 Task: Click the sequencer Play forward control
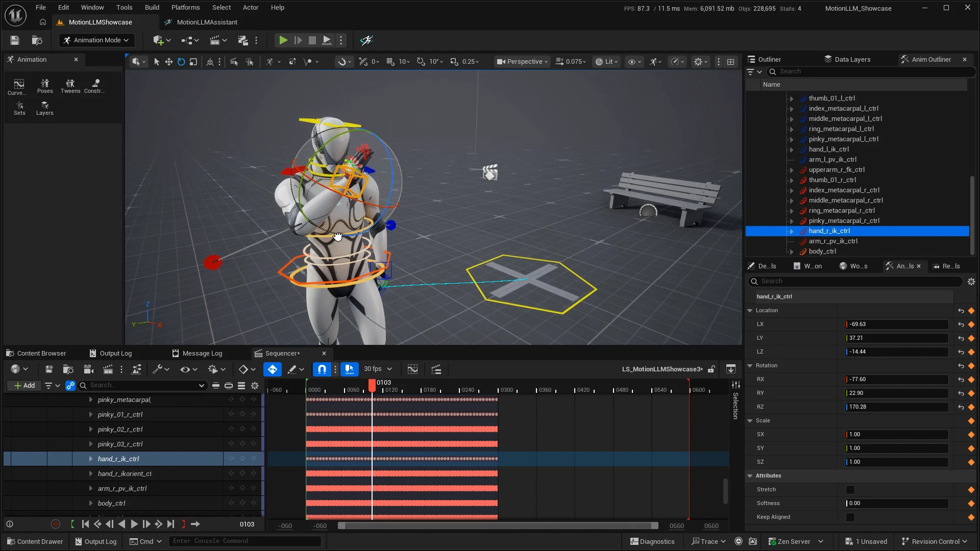[x=134, y=524]
